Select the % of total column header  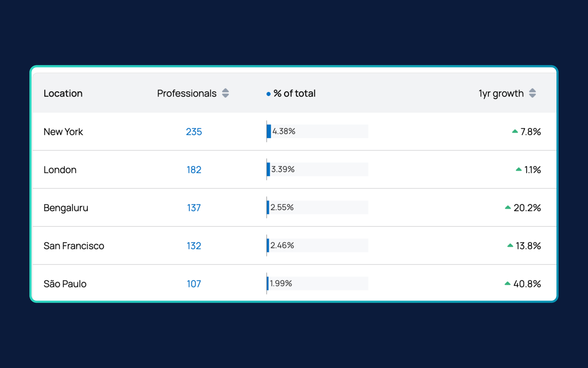pyautogui.click(x=294, y=93)
